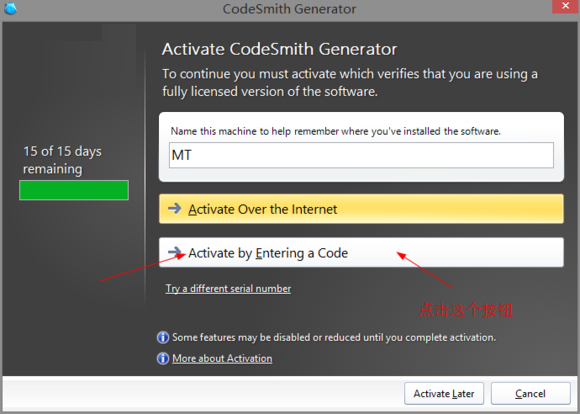The width and height of the screenshot is (580, 414).
Task: Click the Cancel button
Action: (530, 394)
